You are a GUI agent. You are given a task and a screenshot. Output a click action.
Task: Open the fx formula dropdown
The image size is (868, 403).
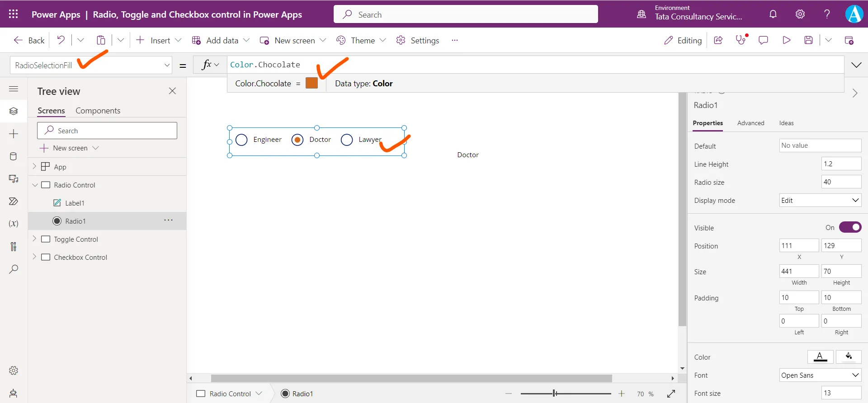pyautogui.click(x=210, y=65)
